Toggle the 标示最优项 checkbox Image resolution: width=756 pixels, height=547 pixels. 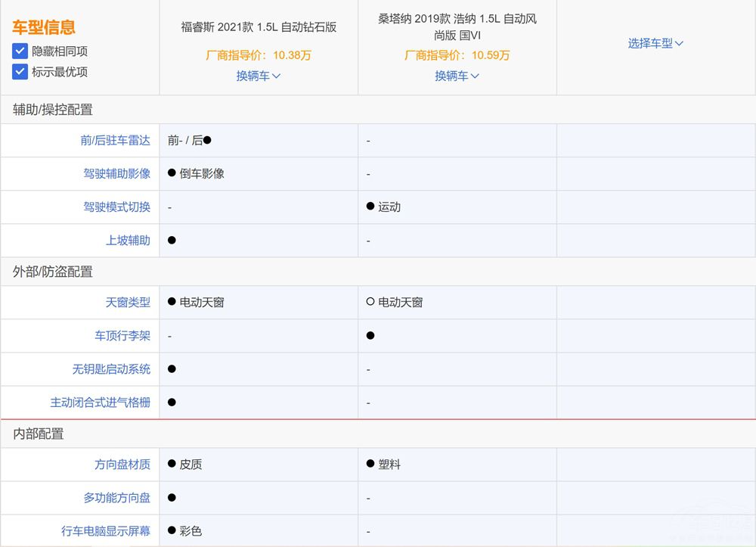click(x=20, y=72)
